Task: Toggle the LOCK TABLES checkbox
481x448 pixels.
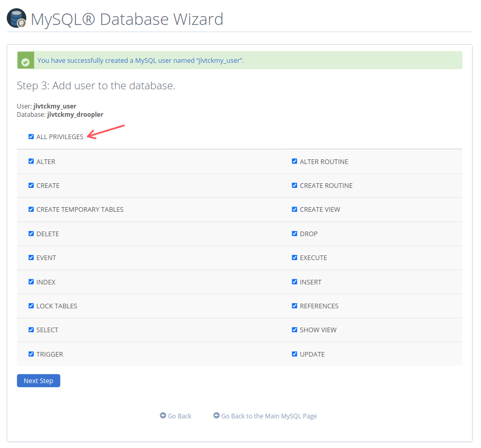Action: 31,306
